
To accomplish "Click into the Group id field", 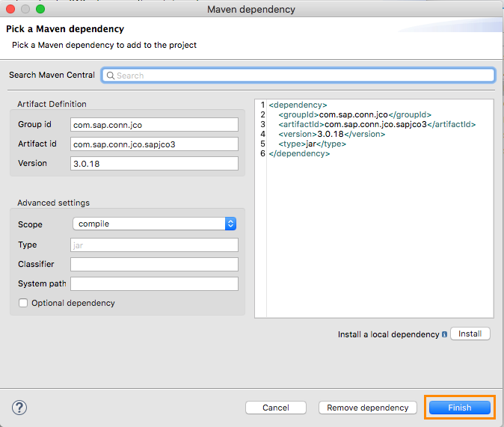I will [154, 125].
